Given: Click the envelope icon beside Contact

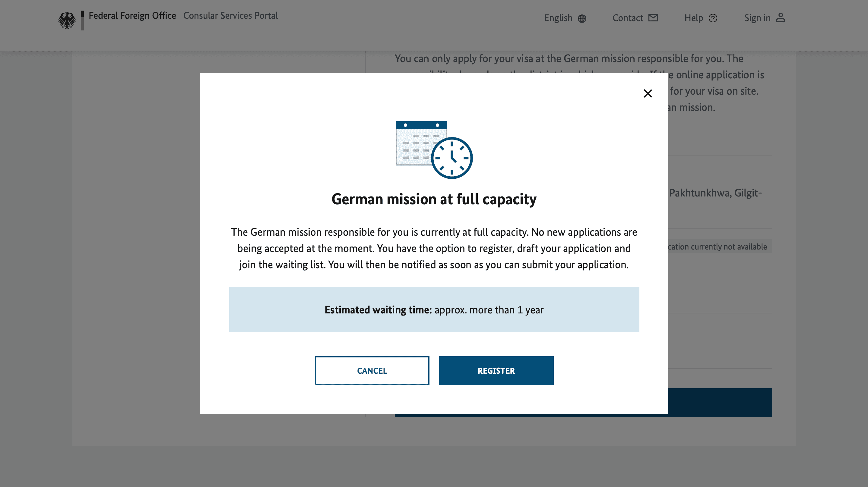Looking at the screenshot, I should pos(653,17).
